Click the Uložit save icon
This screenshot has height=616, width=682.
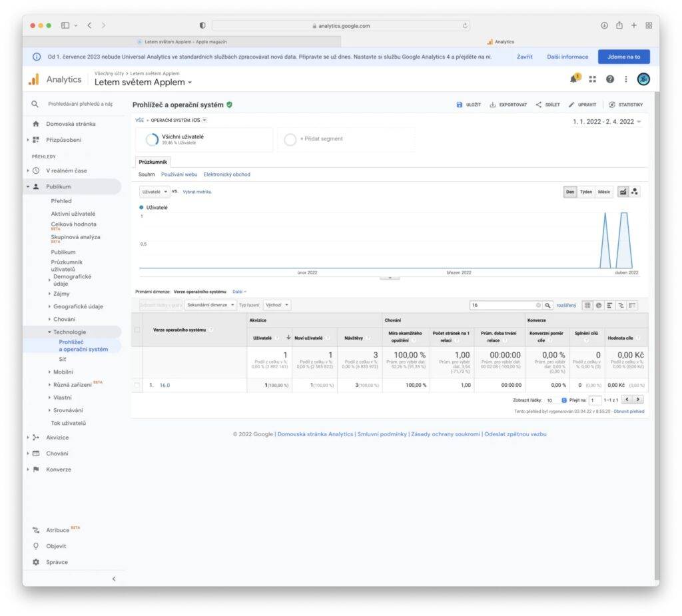click(x=460, y=105)
